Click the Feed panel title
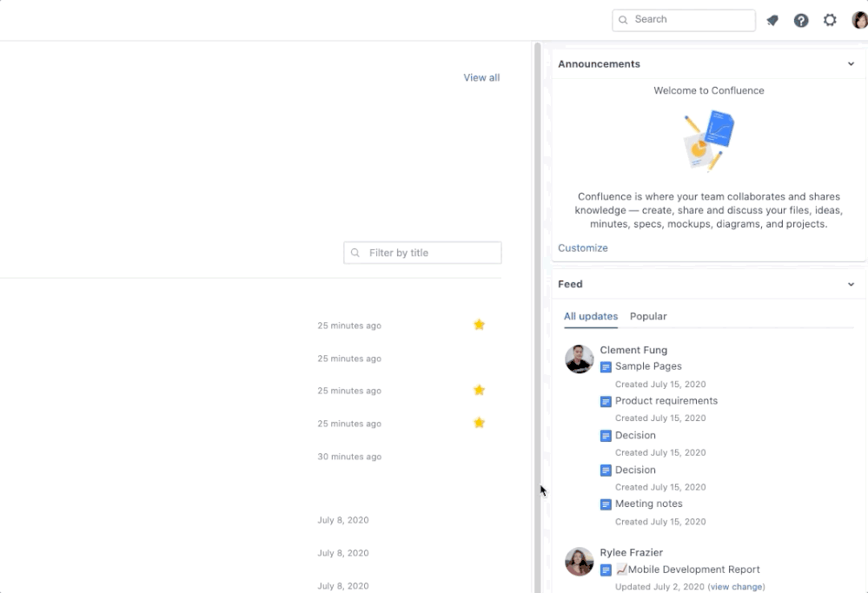Image resolution: width=868 pixels, height=593 pixels. pyautogui.click(x=570, y=284)
